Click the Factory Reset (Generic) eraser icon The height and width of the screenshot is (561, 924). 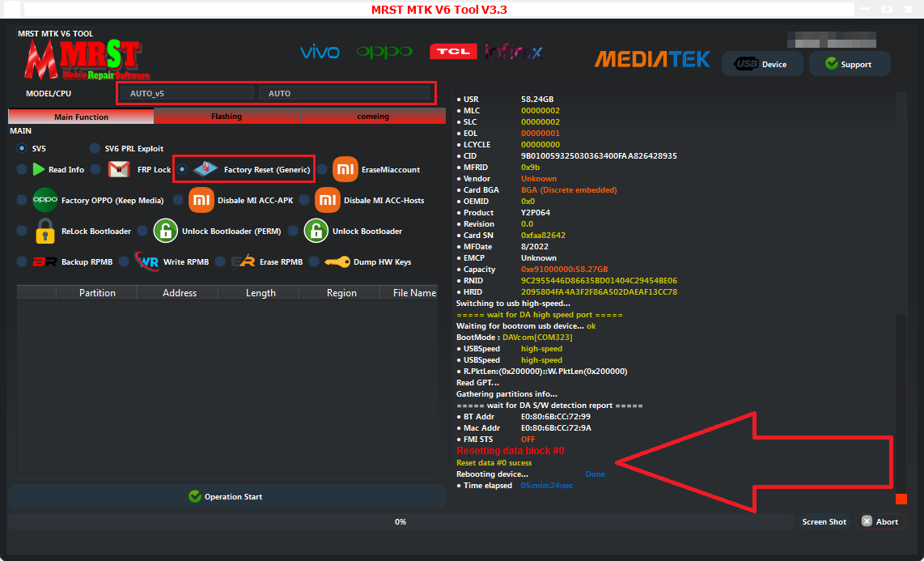click(205, 169)
